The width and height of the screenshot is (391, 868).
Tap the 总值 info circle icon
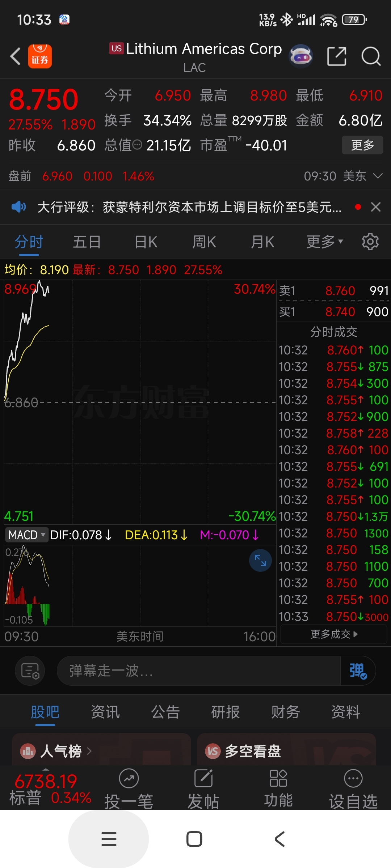(x=137, y=145)
